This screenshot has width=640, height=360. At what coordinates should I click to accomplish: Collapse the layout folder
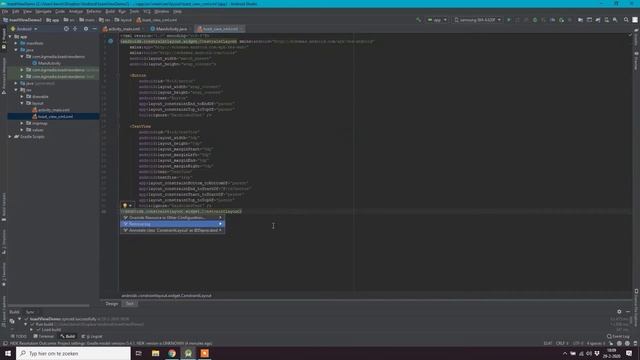click(x=22, y=103)
